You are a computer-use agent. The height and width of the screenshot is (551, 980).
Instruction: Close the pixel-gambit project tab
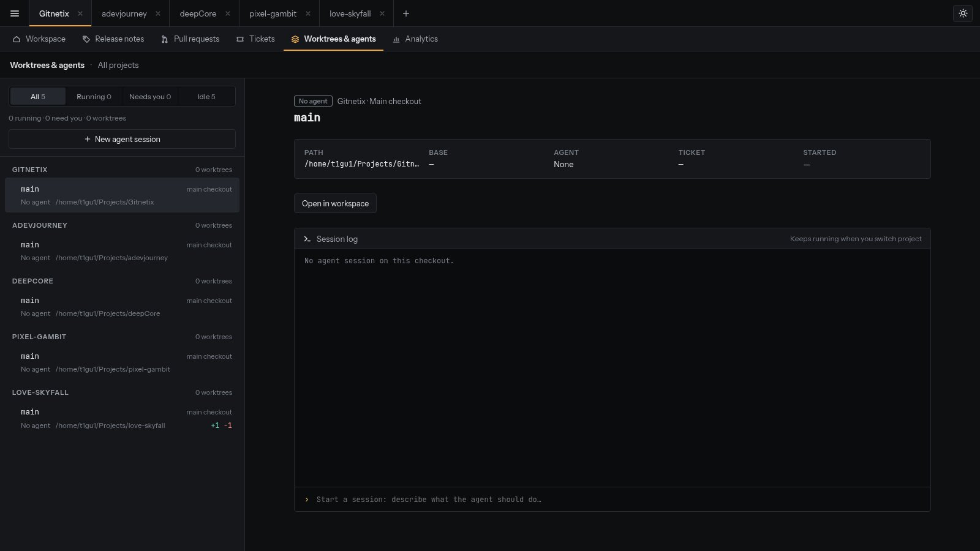(x=308, y=13)
